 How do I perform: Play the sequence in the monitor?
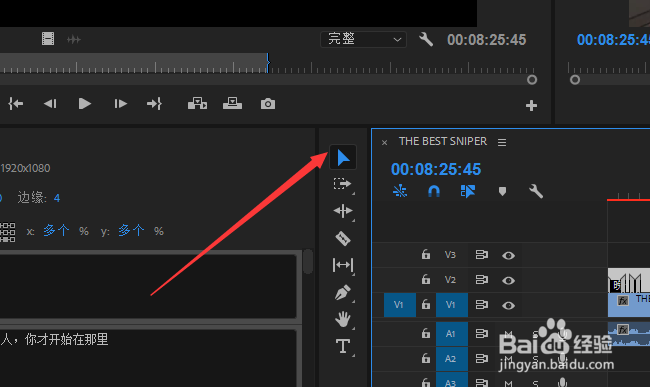[85, 104]
